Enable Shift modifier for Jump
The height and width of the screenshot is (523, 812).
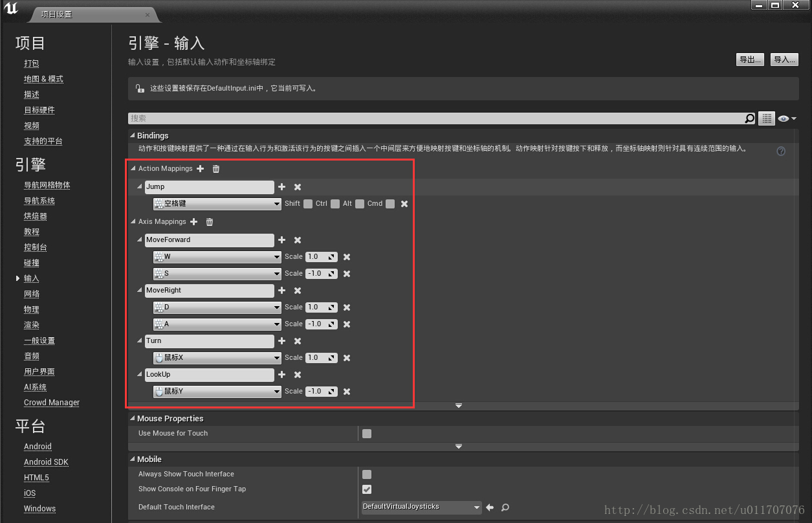308,204
